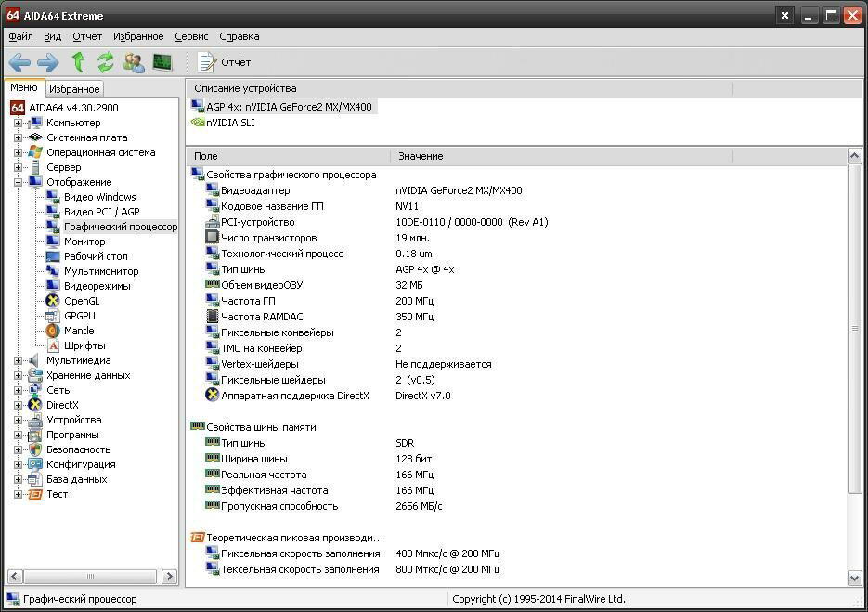Select the Шрифты icon in the tree
Image resolution: width=868 pixels, height=612 pixels.
click(53, 345)
